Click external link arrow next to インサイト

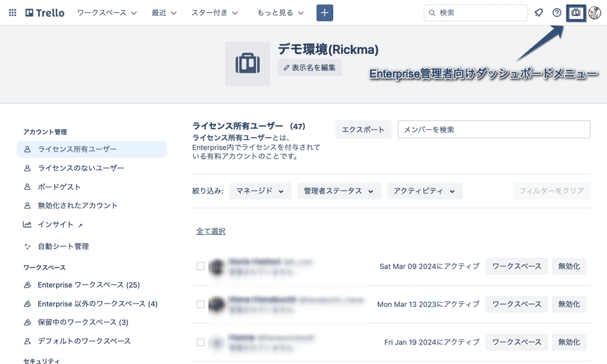[x=80, y=225]
